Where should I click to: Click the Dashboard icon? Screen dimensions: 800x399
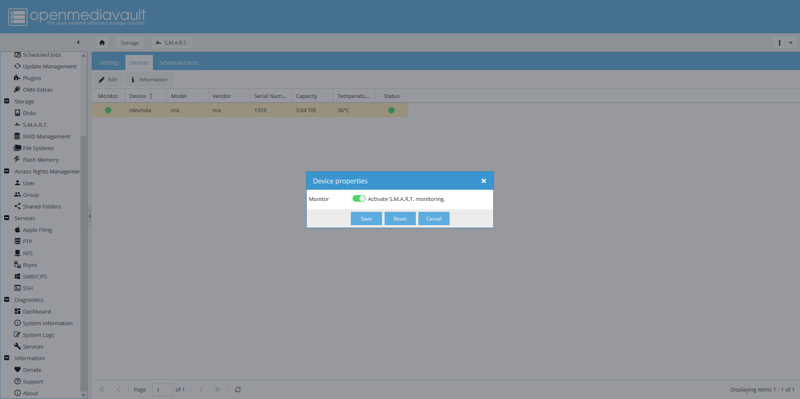pos(17,311)
